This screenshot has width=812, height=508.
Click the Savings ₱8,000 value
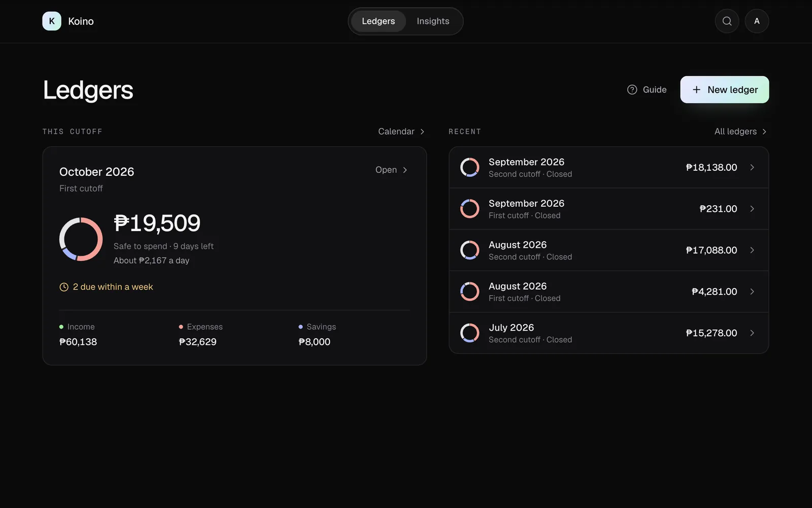(x=314, y=342)
